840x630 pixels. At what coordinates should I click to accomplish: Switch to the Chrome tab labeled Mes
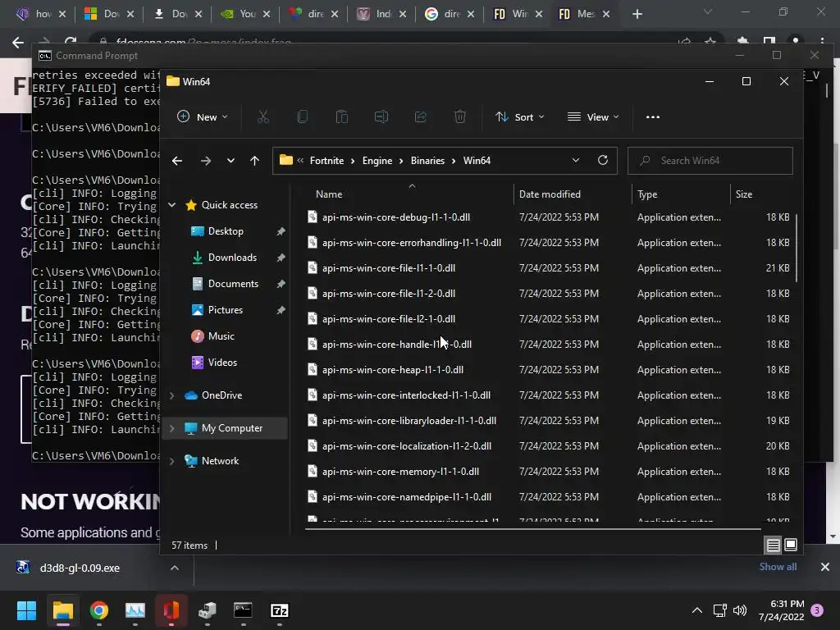point(583,14)
